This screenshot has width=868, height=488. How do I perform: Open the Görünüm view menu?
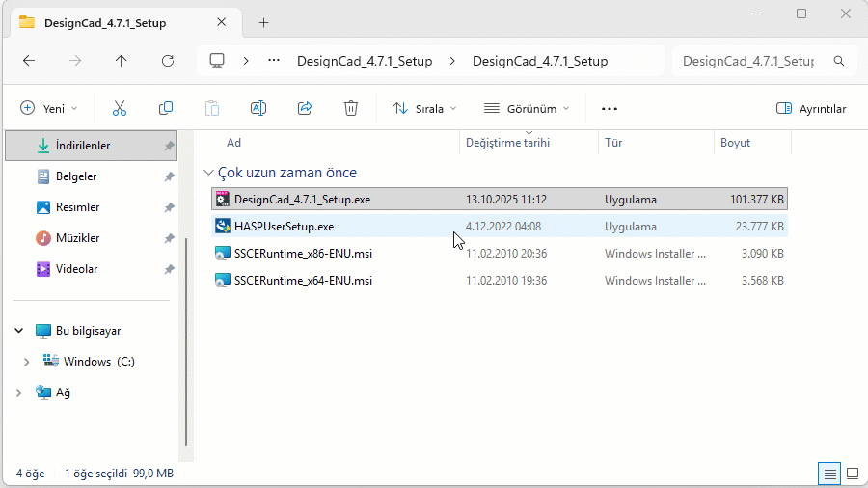click(x=527, y=108)
